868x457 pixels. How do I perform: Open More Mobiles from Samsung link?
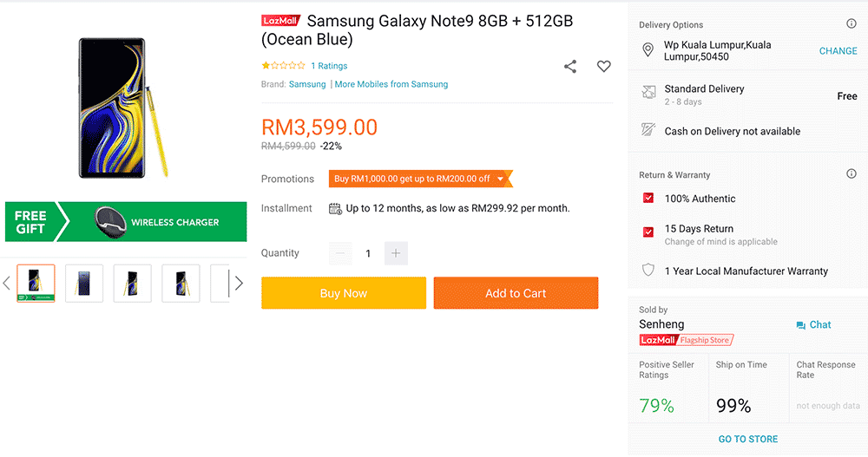pyautogui.click(x=391, y=84)
